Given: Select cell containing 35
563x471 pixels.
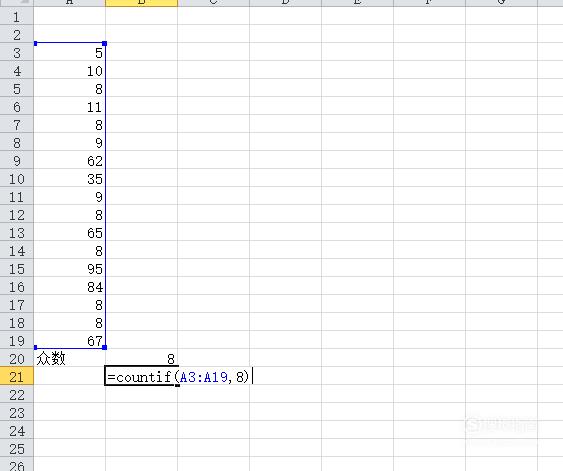Looking at the screenshot, I should [70, 178].
